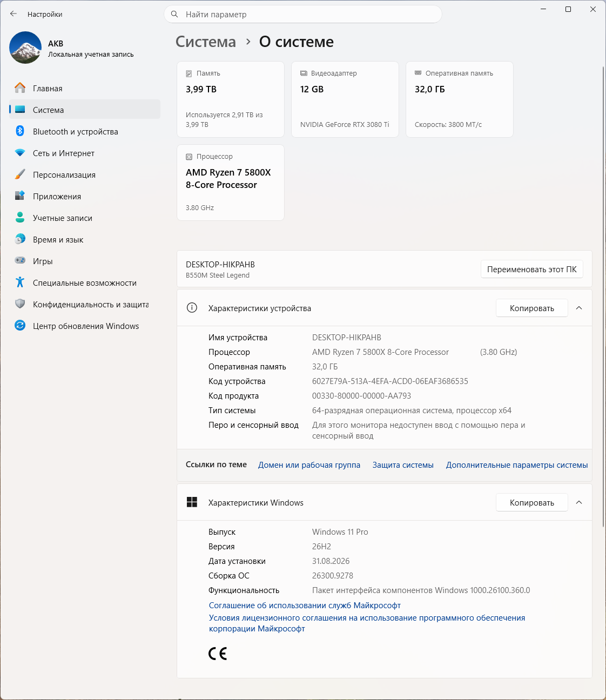Image resolution: width=606 pixels, height=700 pixels.
Task: Click the Bluetooth icon in sidebar
Action: [20, 131]
